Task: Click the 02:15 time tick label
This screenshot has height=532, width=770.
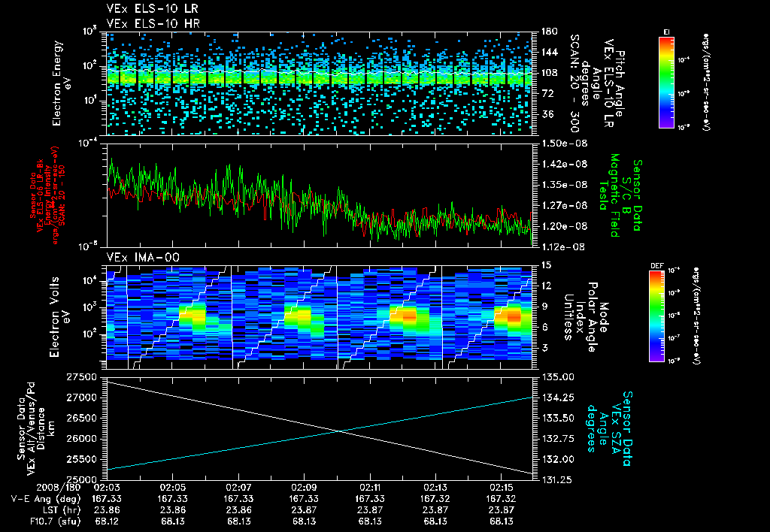Action: coord(501,488)
